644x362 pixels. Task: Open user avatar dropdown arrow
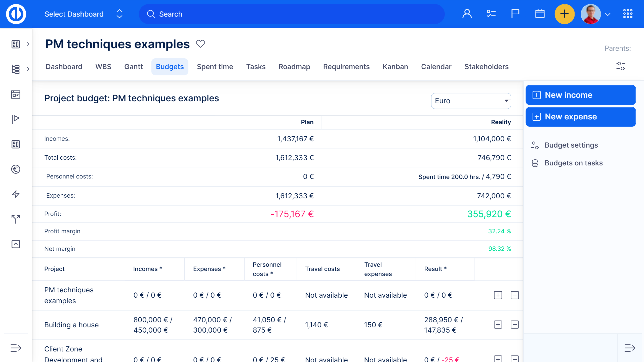608,14
